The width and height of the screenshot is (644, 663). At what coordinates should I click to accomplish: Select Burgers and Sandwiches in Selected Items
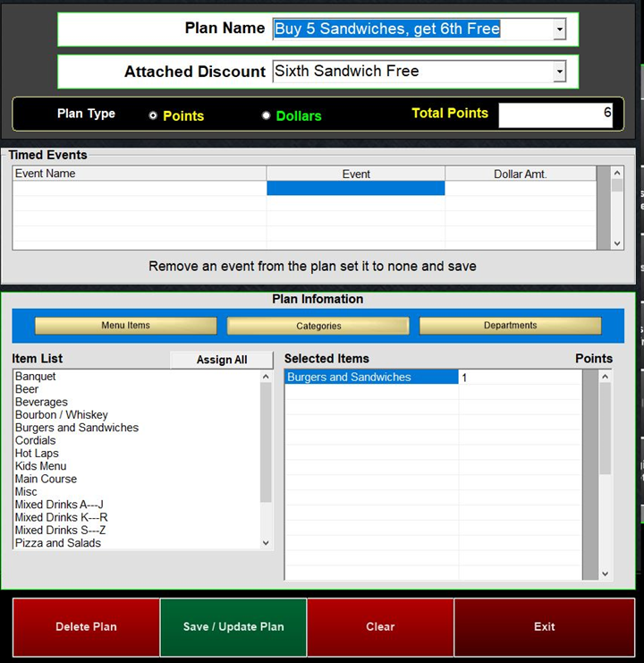[x=349, y=378]
